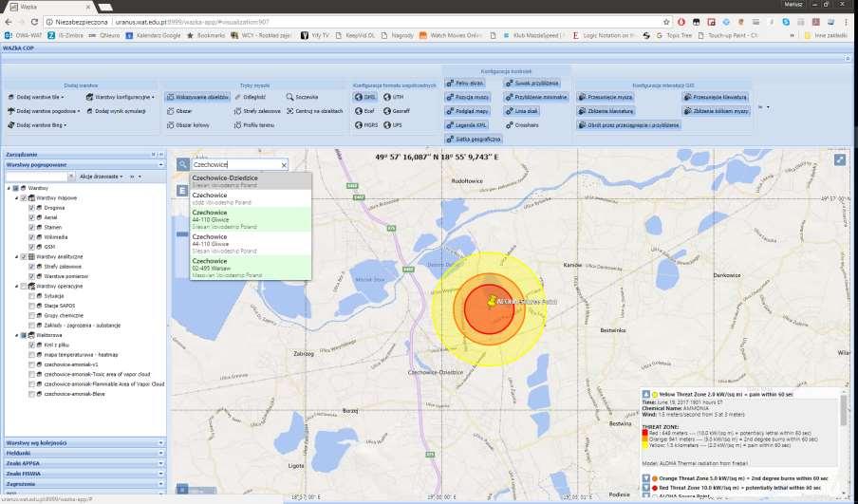Open the Dodaj warstwę Bing dropdown
This screenshot has height=504, width=858.
[x=37, y=125]
